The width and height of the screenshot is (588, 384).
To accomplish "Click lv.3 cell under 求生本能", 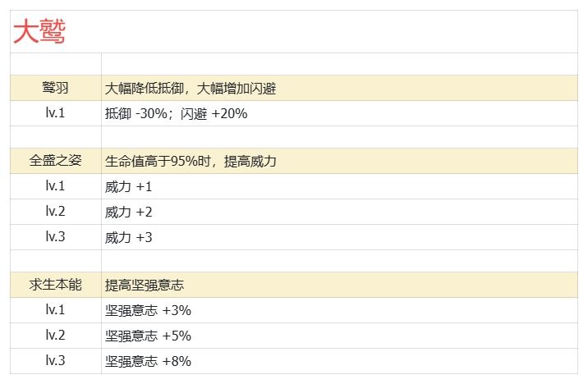I will pyautogui.click(x=56, y=361).
